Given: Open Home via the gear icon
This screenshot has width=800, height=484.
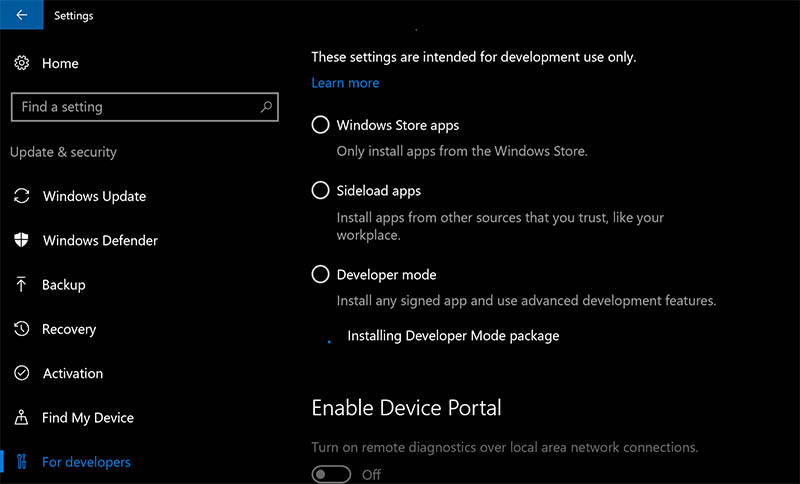Looking at the screenshot, I should [21, 63].
